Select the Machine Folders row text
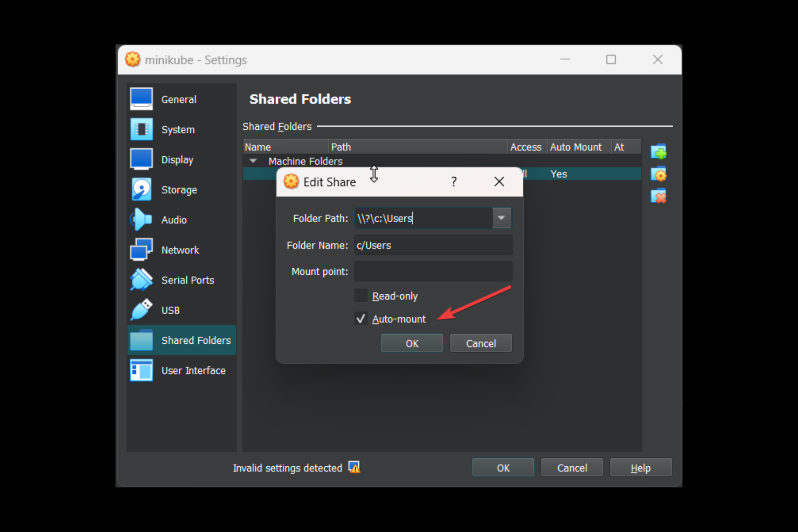Viewport: 798px width, 532px height. pyautogui.click(x=305, y=161)
